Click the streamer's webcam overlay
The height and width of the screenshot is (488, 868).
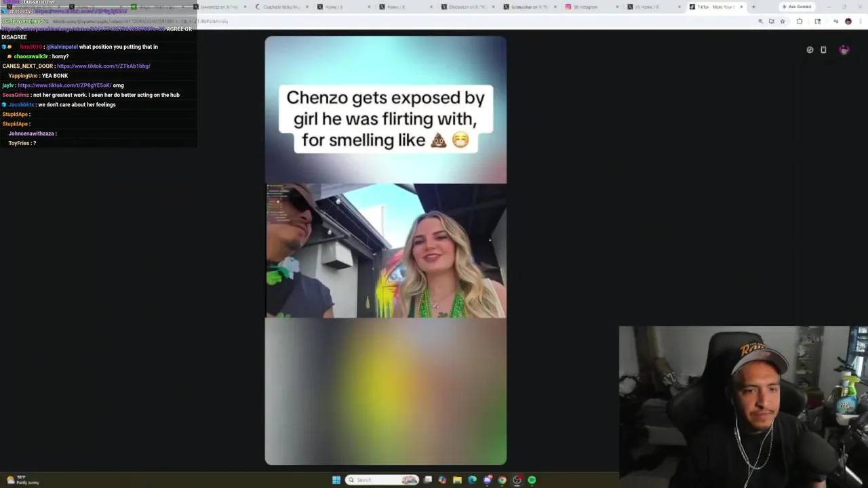(743, 407)
